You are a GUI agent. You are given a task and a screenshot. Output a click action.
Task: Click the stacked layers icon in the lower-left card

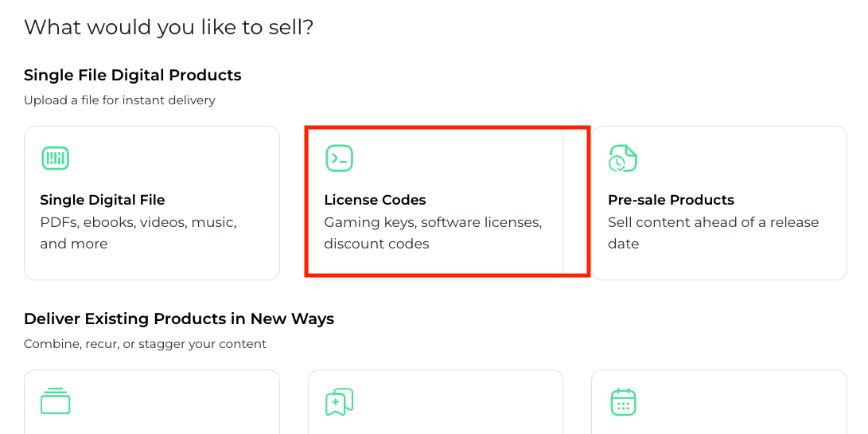pyautogui.click(x=55, y=401)
